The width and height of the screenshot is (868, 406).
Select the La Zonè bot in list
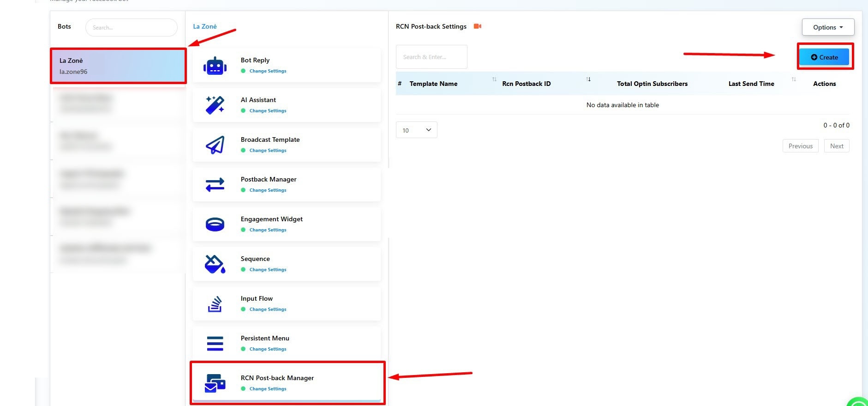(118, 66)
